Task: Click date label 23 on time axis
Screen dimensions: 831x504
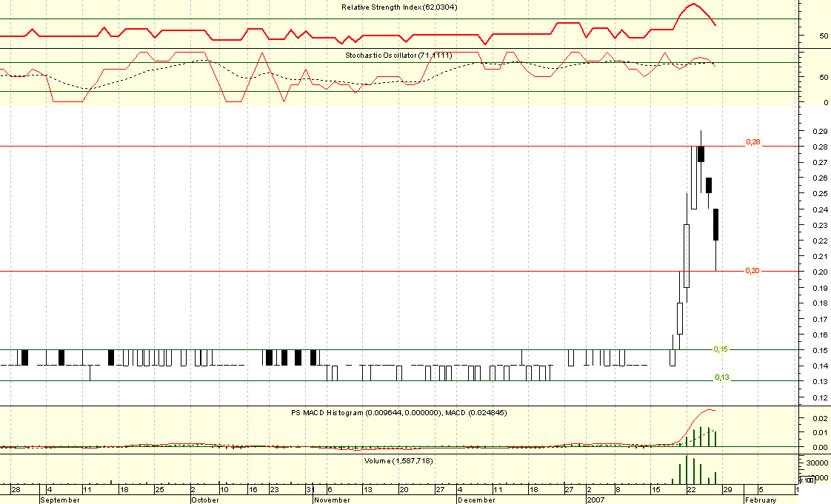Action: point(275,490)
